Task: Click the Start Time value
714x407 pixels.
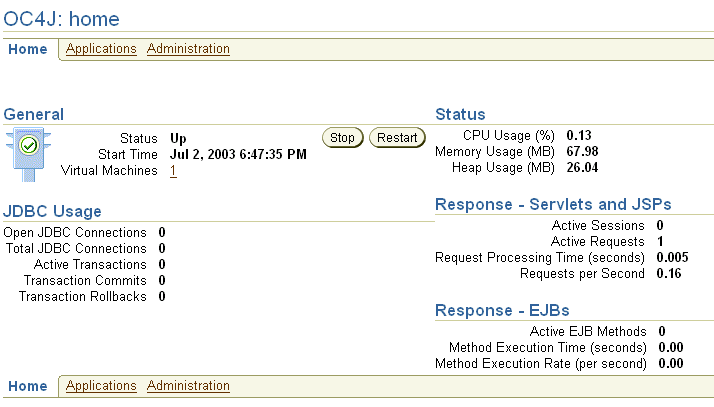Action: 238,154
